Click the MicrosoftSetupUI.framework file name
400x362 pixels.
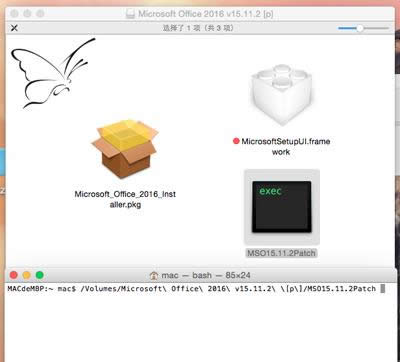pos(286,147)
